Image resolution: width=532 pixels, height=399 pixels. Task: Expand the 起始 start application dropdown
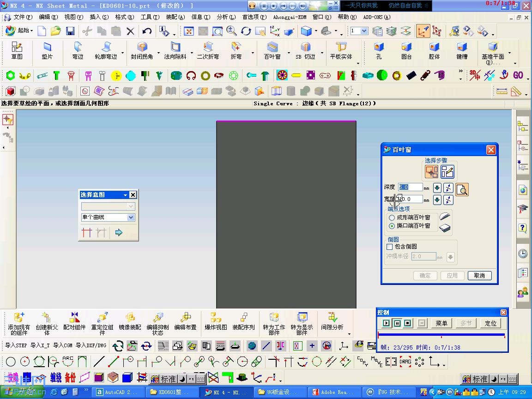pos(31,31)
